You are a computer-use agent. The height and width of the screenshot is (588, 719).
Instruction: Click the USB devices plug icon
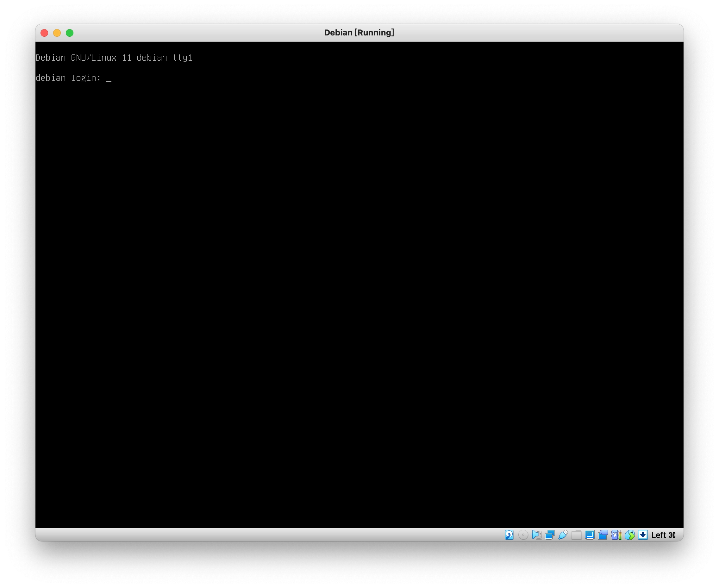click(x=563, y=535)
